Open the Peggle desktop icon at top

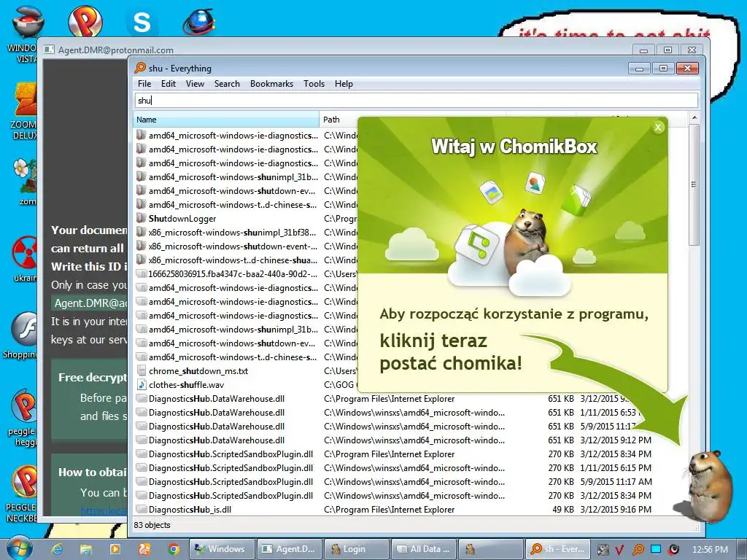click(x=85, y=20)
